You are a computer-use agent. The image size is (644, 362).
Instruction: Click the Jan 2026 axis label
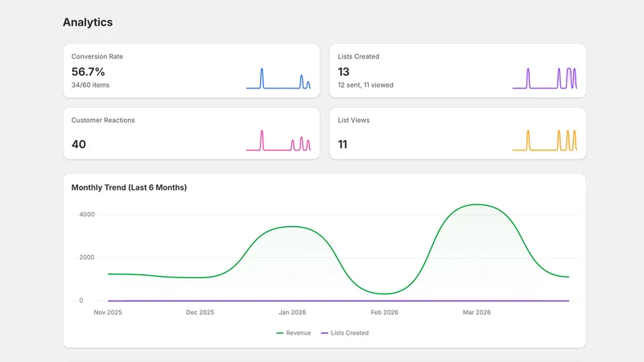point(292,312)
